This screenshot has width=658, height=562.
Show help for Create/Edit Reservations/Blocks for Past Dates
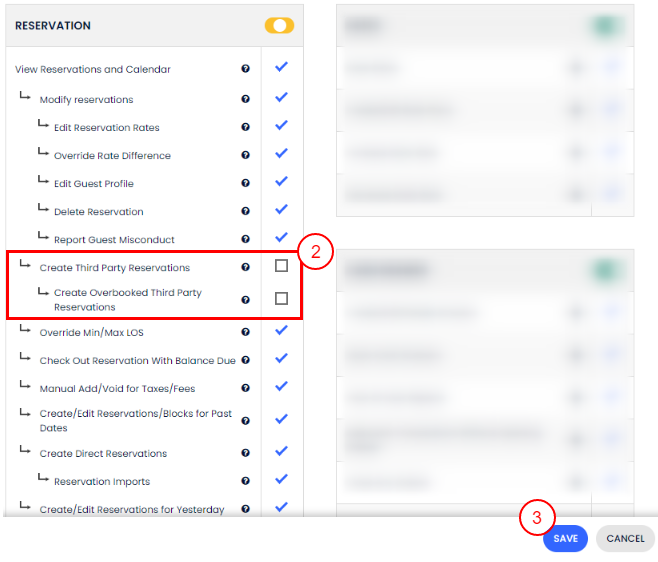[245, 421]
